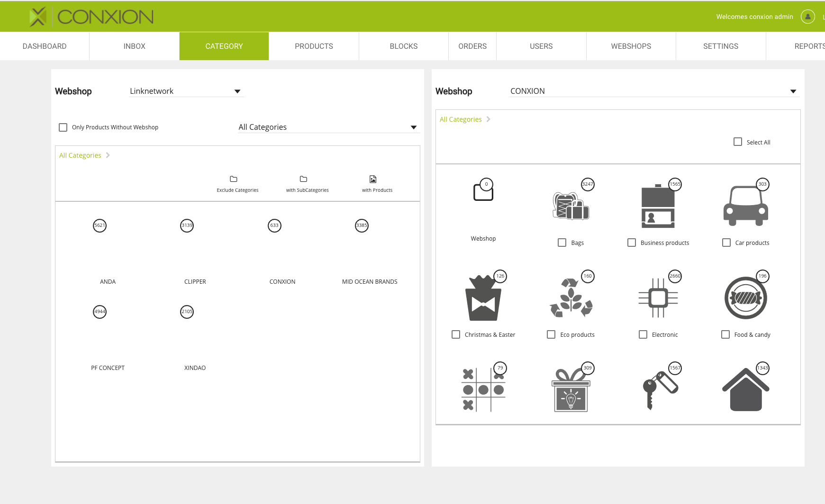Tick the Food & candy checkbox
The width and height of the screenshot is (825, 504).
(x=725, y=334)
